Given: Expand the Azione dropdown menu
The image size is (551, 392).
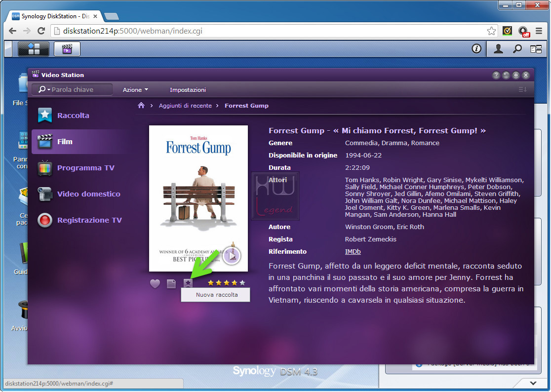Looking at the screenshot, I should [x=135, y=90].
